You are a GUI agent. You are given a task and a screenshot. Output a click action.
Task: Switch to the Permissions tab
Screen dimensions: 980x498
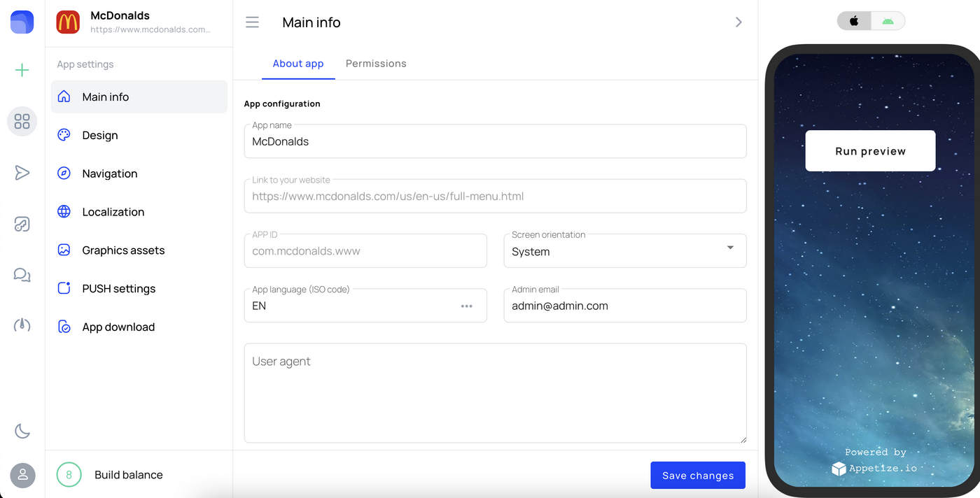[x=376, y=64]
